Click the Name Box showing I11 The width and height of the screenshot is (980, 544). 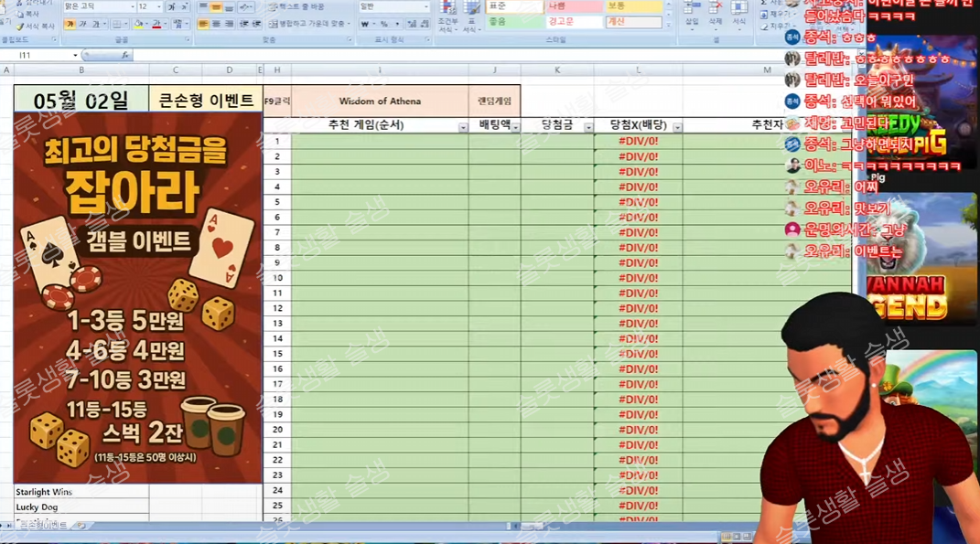pos(41,55)
